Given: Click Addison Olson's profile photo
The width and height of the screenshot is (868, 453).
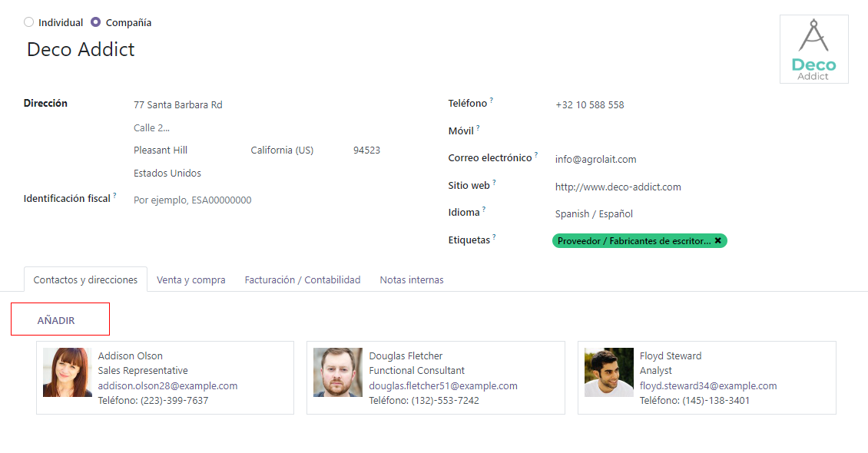Looking at the screenshot, I should pos(67,374).
